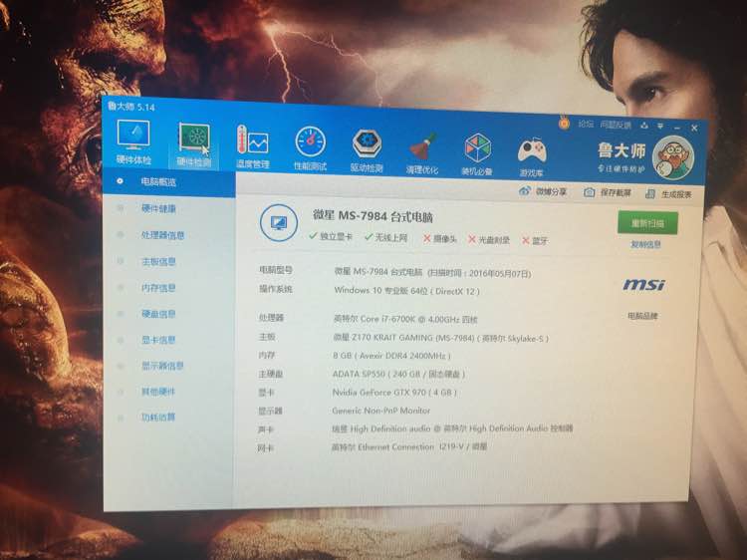Select 其他硬件 in the sidebar
The width and height of the screenshot is (747, 560).
pyautogui.click(x=158, y=392)
